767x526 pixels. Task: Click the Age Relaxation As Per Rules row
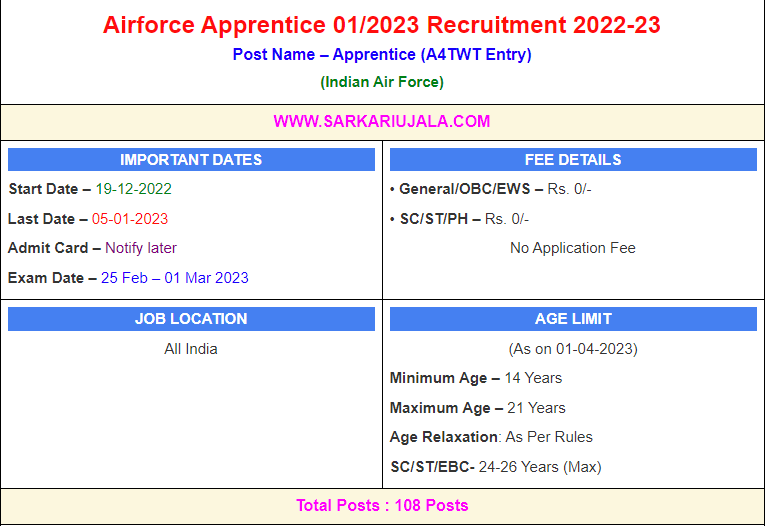tap(491, 437)
